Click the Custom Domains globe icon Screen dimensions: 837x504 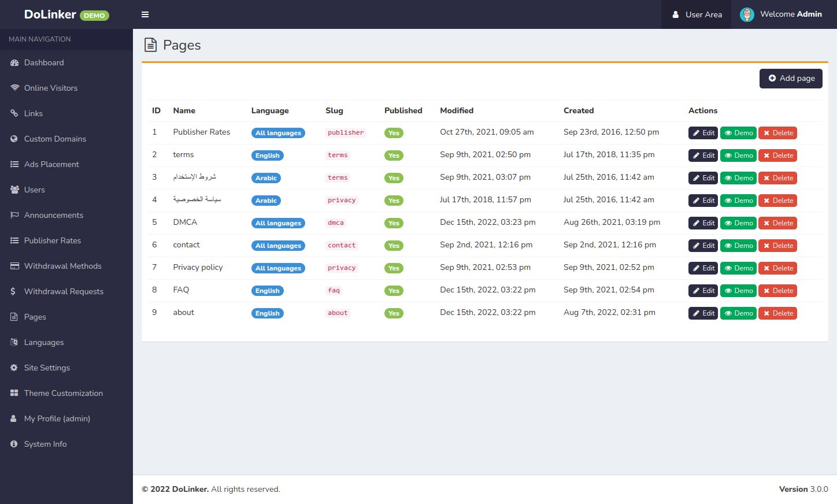[x=14, y=139]
